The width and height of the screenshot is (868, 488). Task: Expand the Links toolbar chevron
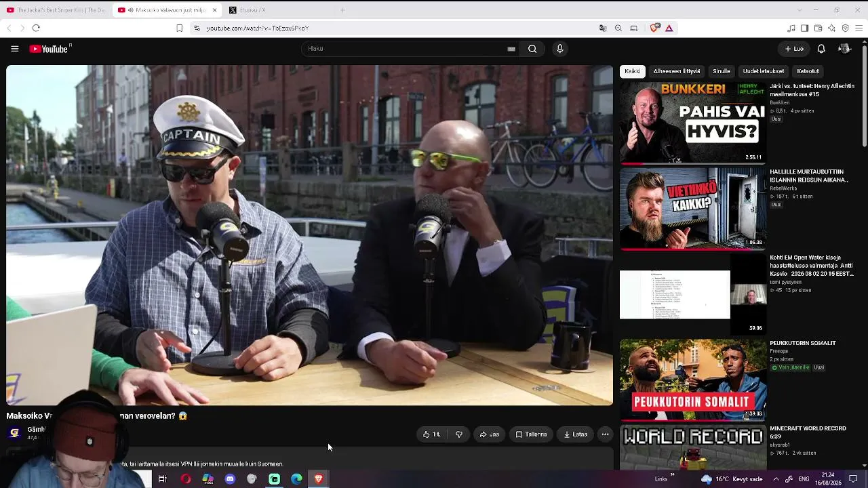click(x=672, y=475)
